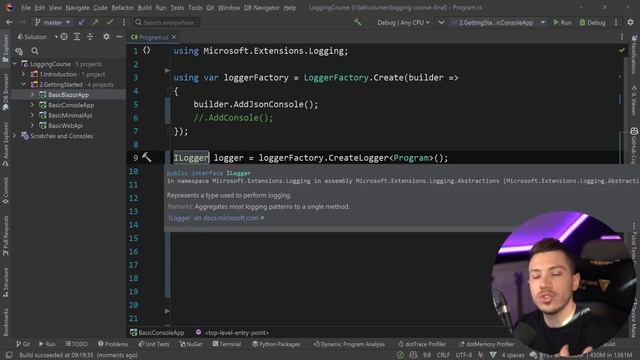Close the Program.cs tab
640x360 pixels.
(174, 37)
